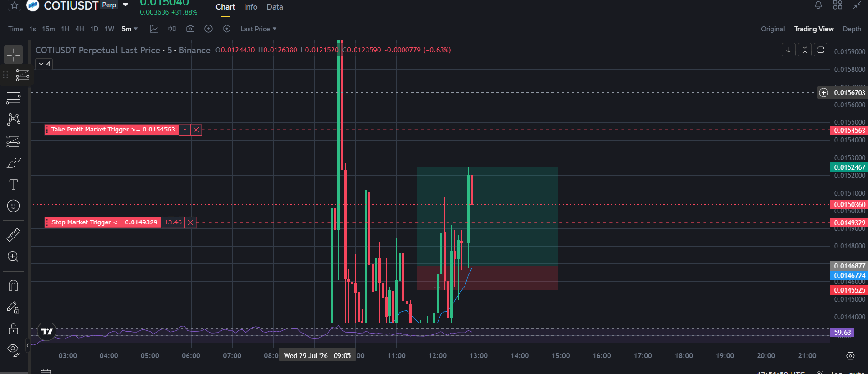Switch to the Data tab
This screenshot has width=868, height=374.
click(275, 7)
